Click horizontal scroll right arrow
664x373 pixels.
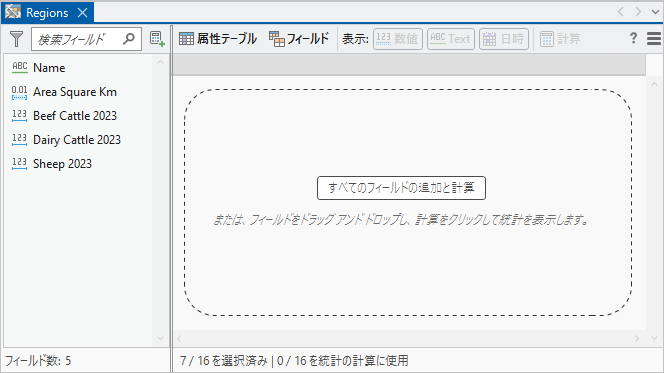(x=637, y=338)
